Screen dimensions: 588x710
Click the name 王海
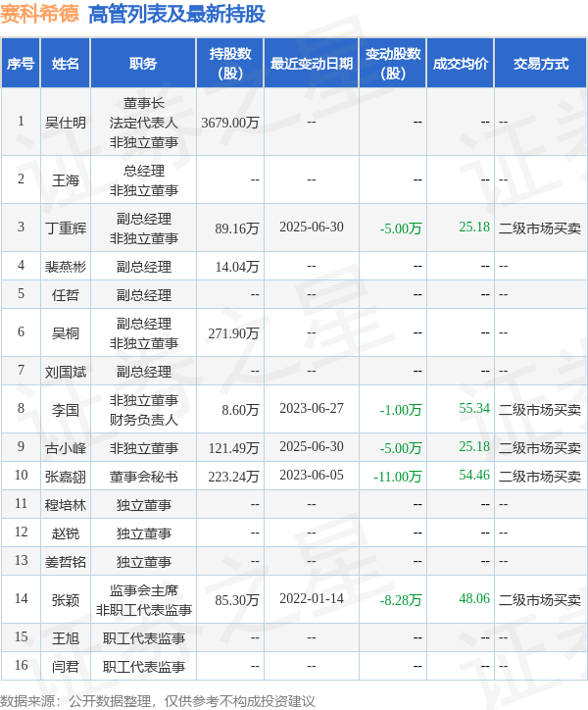pyautogui.click(x=66, y=180)
